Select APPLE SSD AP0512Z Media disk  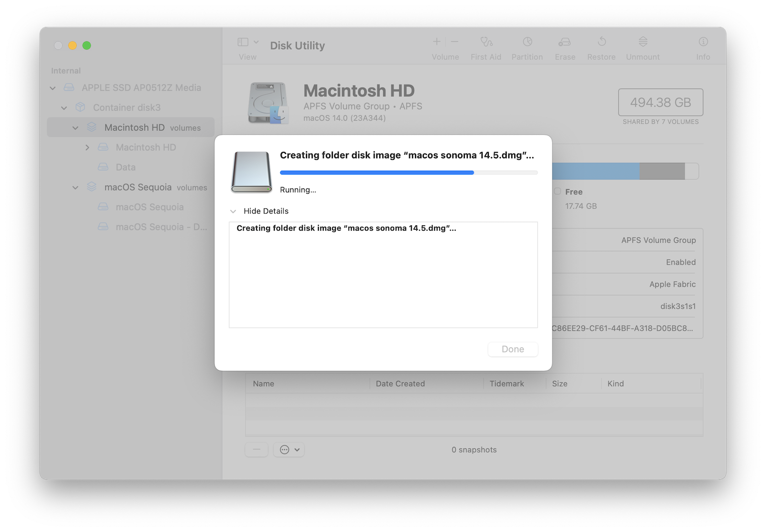pos(141,88)
